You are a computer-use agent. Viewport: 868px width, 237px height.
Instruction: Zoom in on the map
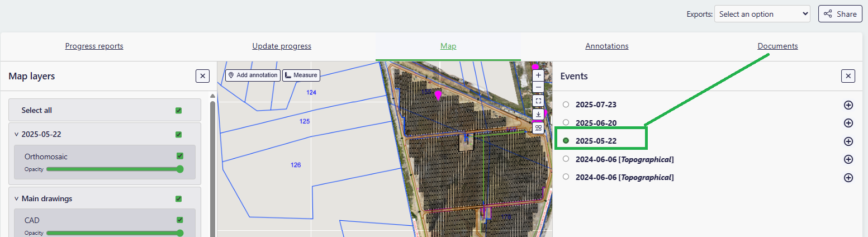[x=538, y=75]
